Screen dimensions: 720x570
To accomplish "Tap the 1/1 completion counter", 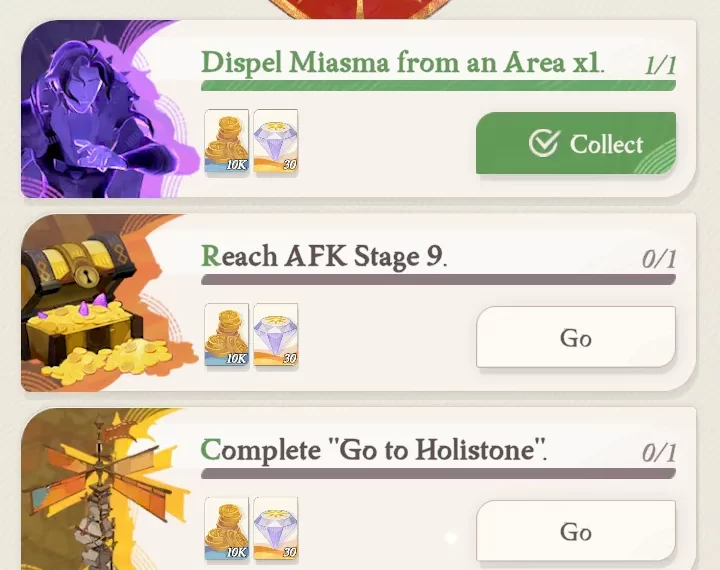I will 660,65.
